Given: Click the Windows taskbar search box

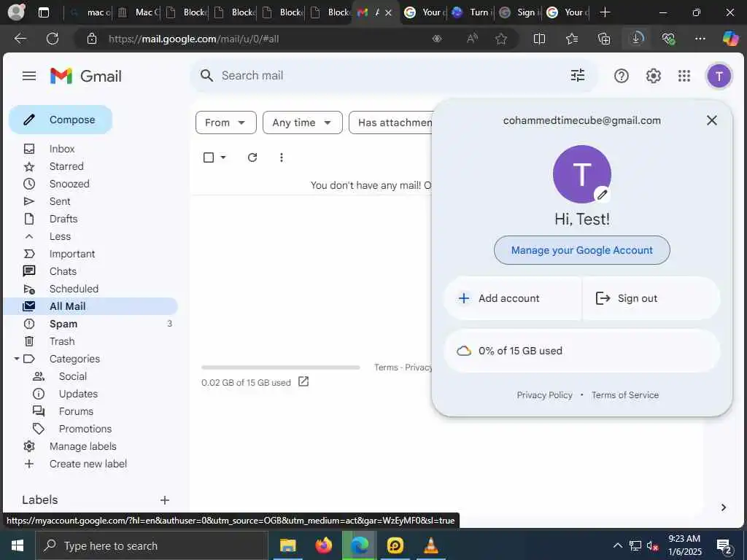Looking at the screenshot, I should tap(152, 545).
